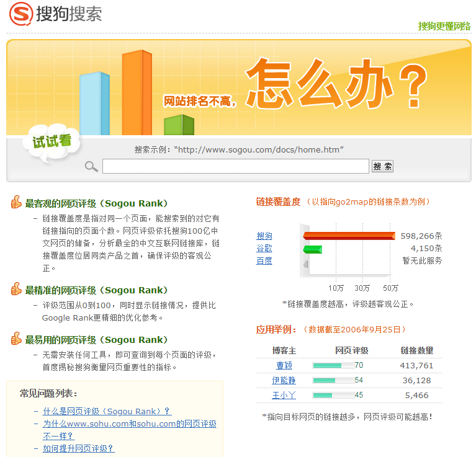Click the 怎么办? banner headline
This screenshot has height=457, width=476.
point(336,83)
